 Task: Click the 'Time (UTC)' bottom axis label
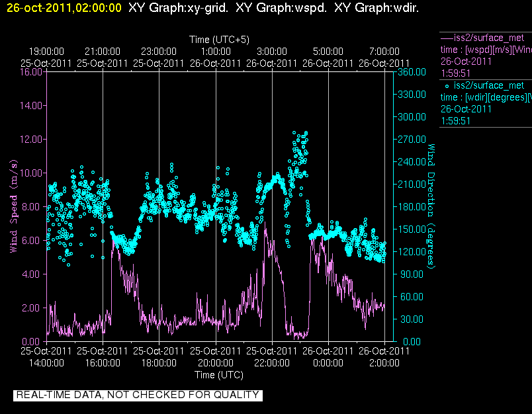point(219,375)
